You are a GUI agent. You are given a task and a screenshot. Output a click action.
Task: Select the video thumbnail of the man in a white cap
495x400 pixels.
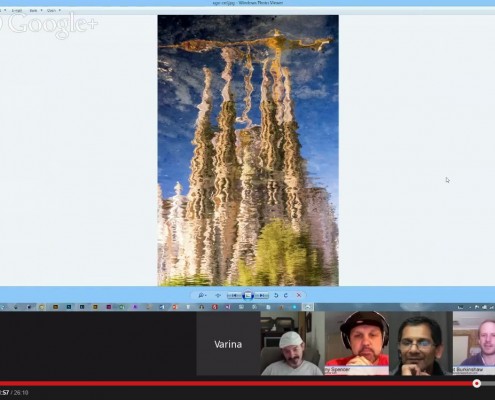click(292, 344)
